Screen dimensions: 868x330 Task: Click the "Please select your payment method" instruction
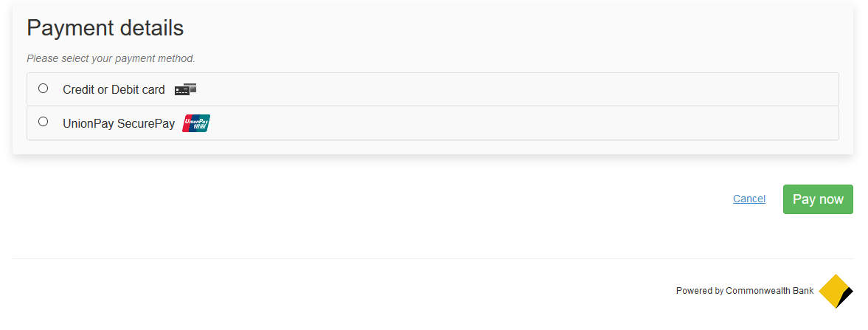coord(111,58)
